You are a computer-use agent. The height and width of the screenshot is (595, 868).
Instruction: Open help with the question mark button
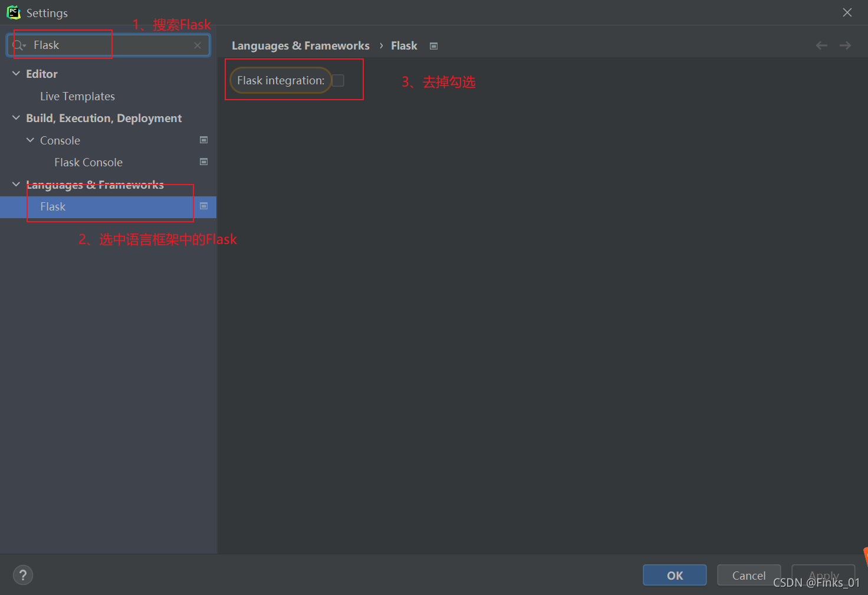pos(23,575)
